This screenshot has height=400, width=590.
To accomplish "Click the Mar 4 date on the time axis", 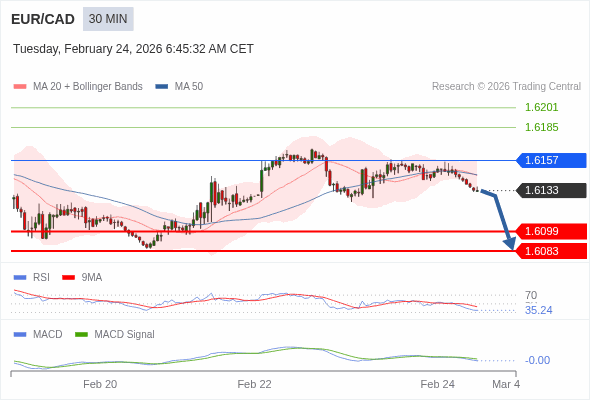I will 506,385.
